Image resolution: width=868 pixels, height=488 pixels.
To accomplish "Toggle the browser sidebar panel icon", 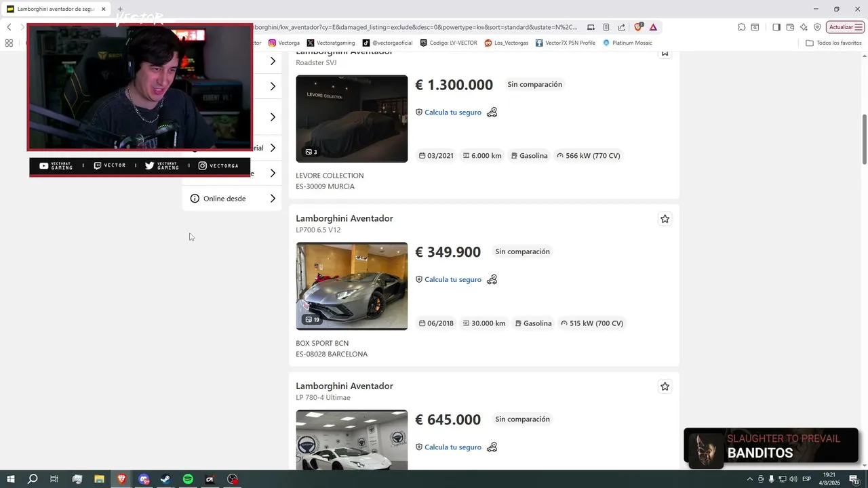I will pyautogui.click(x=776, y=27).
